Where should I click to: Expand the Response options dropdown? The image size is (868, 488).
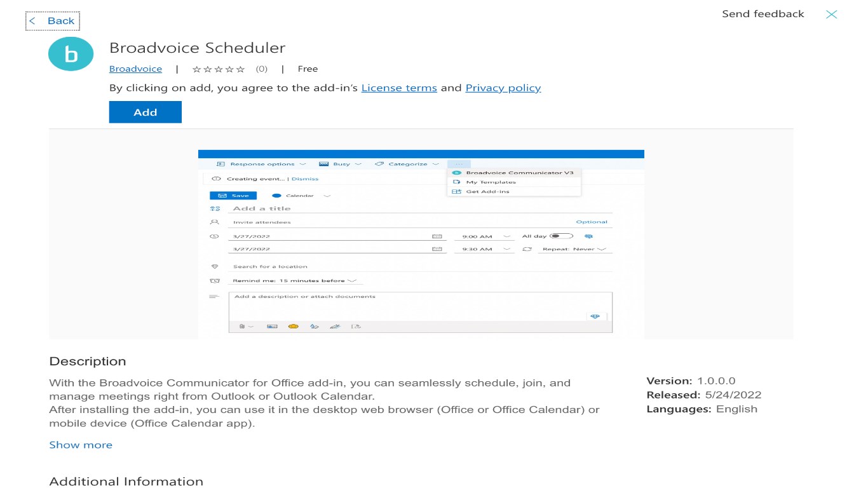262,164
